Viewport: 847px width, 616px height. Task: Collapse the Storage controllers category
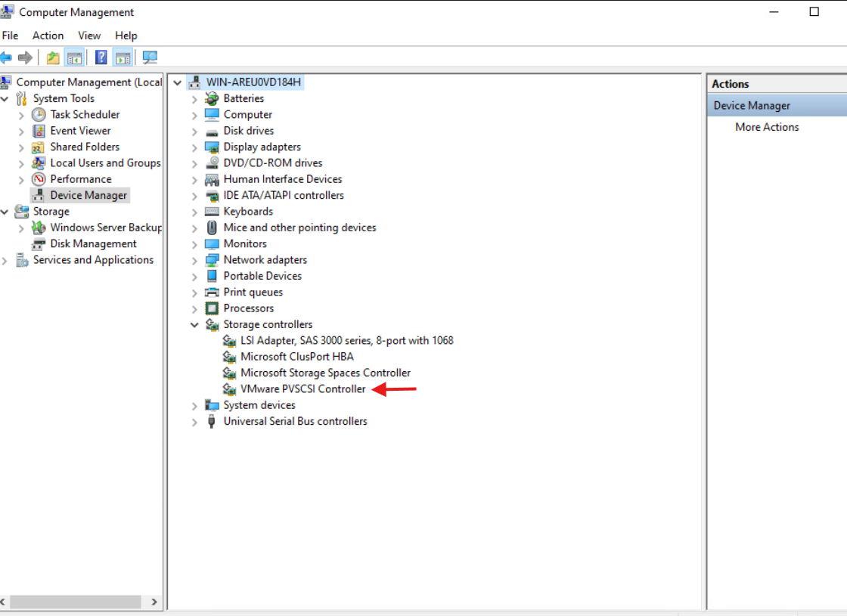(194, 325)
